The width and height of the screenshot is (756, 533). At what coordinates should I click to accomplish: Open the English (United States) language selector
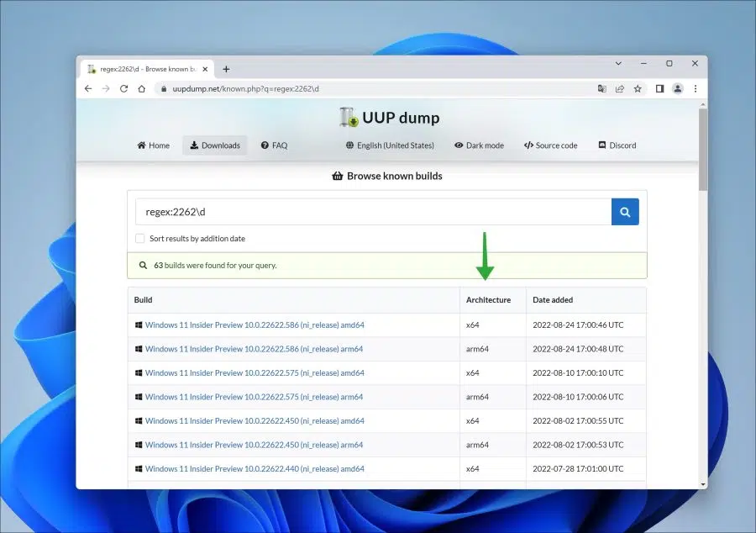pos(390,145)
